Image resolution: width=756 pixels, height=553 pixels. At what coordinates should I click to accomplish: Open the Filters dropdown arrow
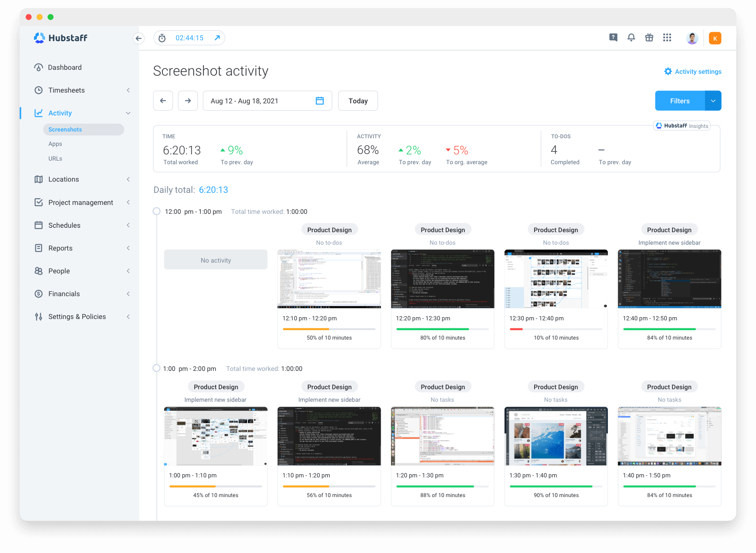[x=713, y=101]
